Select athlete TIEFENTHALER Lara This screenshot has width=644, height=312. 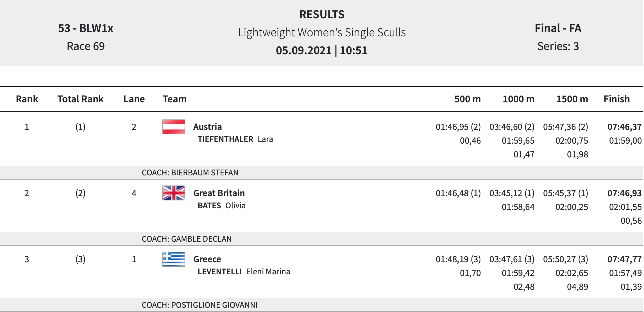(x=235, y=139)
